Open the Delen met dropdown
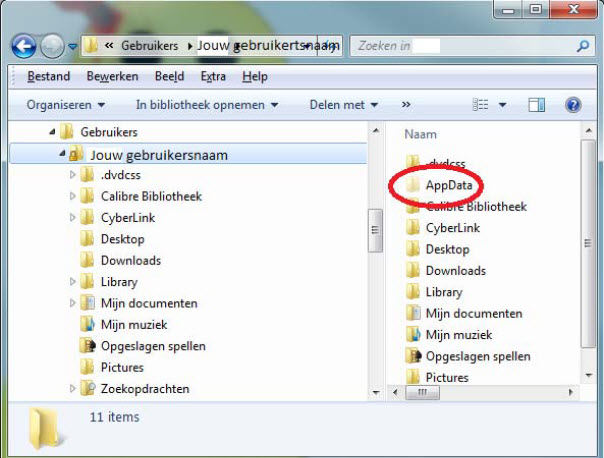The height and width of the screenshot is (458, 604). (x=344, y=105)
